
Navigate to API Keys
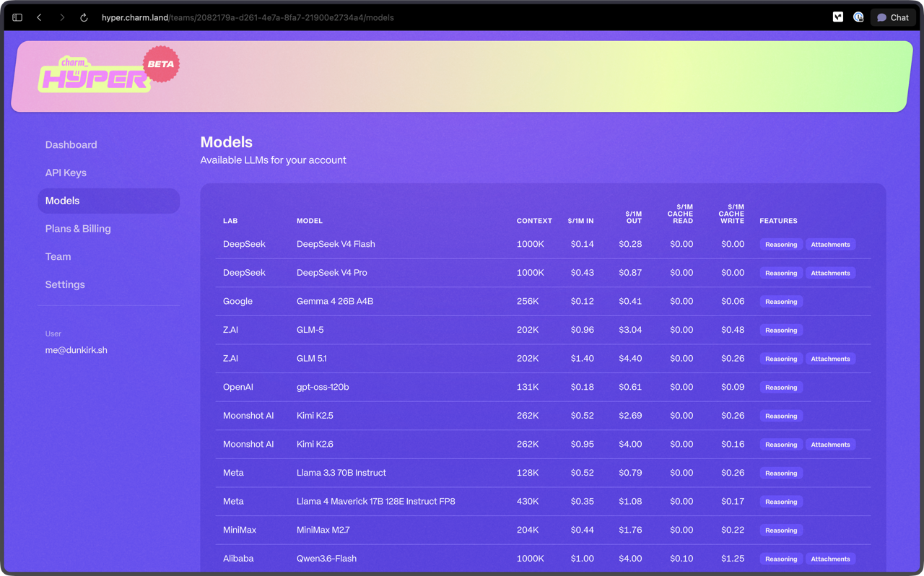pyautogui.click(x=66, y=173)
